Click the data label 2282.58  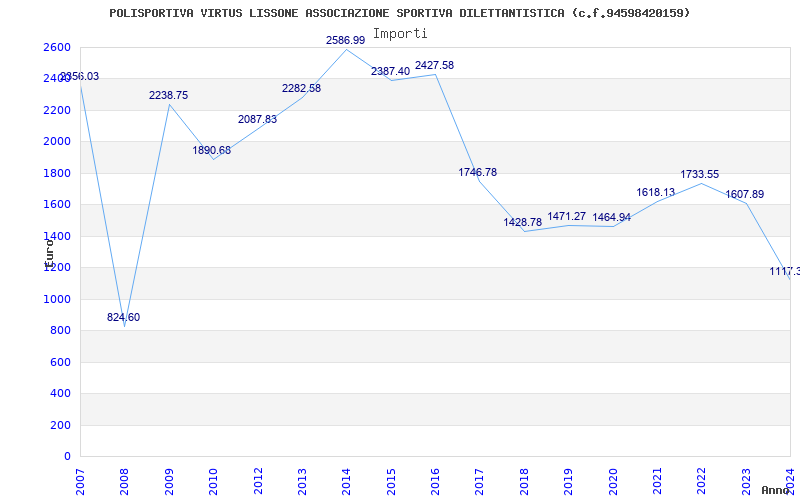click(302, 88)
